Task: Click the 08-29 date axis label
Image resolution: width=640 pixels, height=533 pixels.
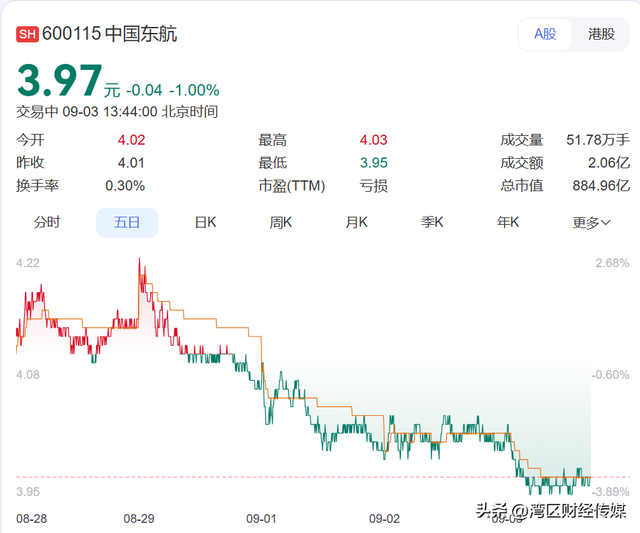Action: (139, 519)
